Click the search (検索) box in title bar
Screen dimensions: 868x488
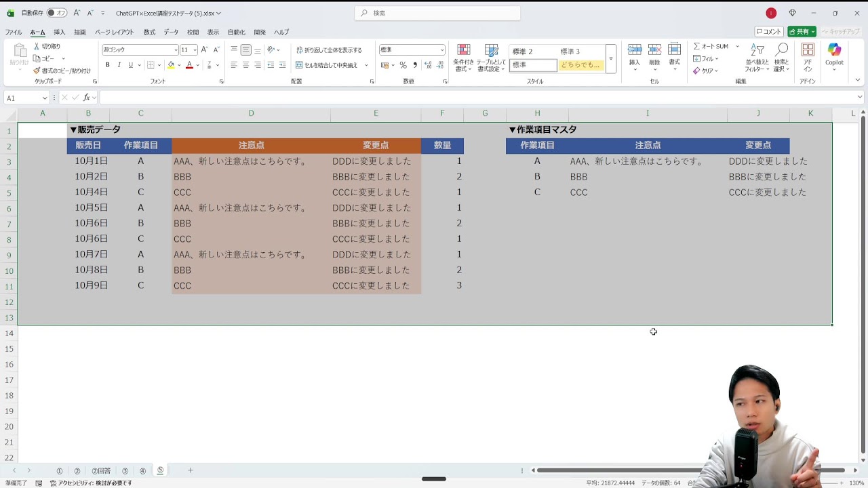[437, 13]
